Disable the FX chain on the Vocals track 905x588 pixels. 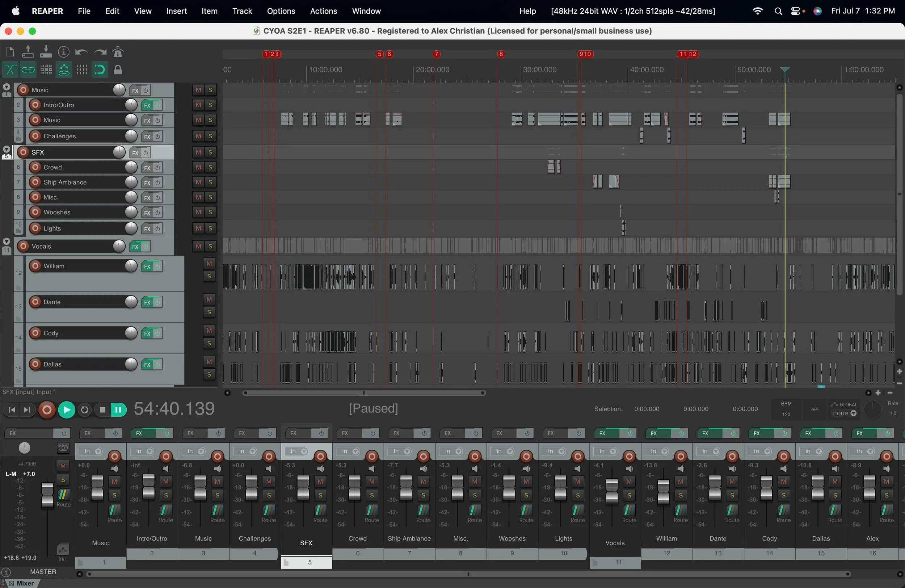pyautogui.click(x=145, y=247)
